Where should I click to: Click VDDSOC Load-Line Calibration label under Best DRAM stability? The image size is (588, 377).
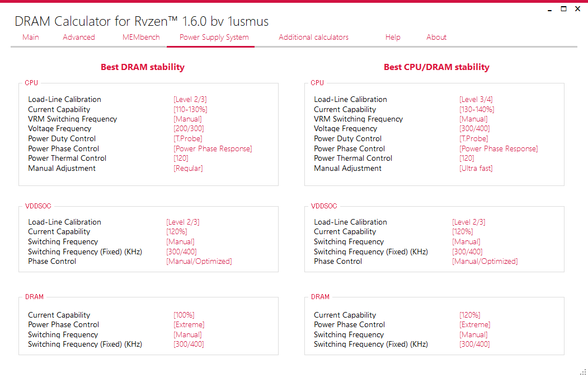tap(64, 222)
